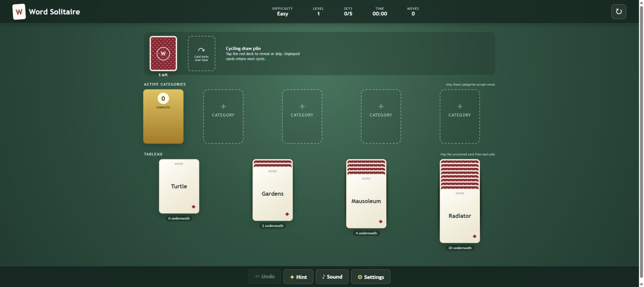Click the fourth empty Category slot
Screen dimensions: 644x287
(x=460, y=116)
